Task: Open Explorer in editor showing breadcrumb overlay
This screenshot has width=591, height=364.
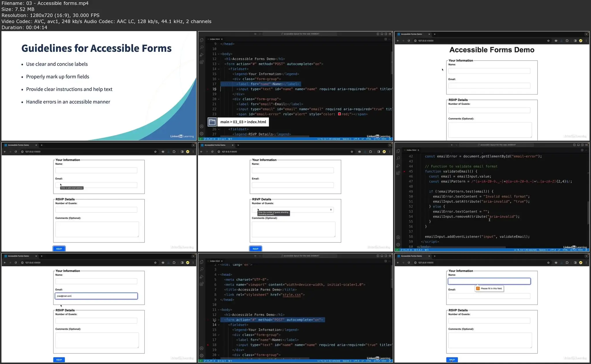Action: [201, 40]
